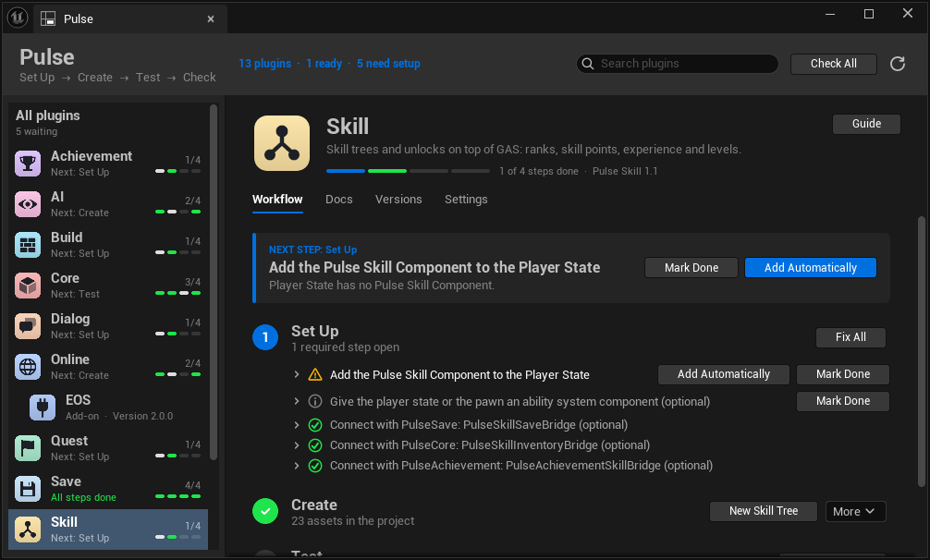Image resolution: width=930 pixels, height=560 pixels.
Task: Click the 'Add-on · Version 2.0.0' text
Action: (x=119, y=417)
